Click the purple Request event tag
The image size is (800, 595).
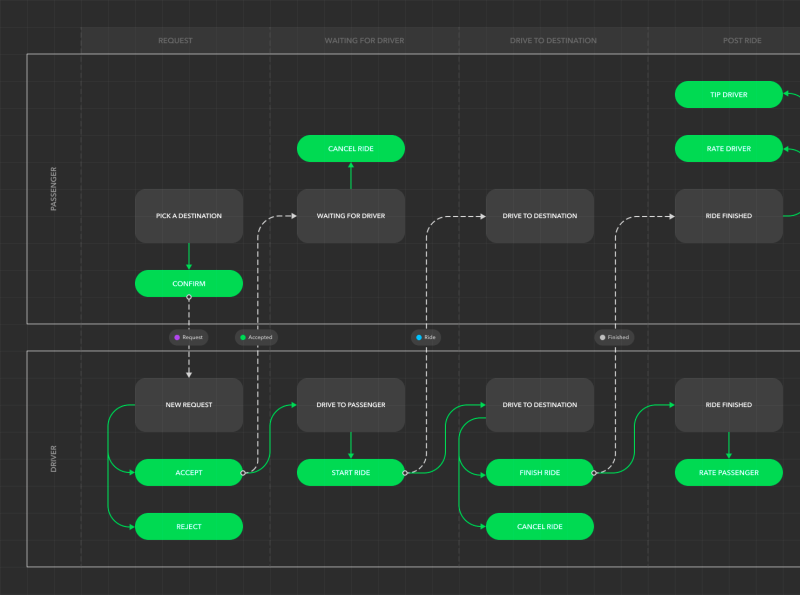[x=188, y=338]
